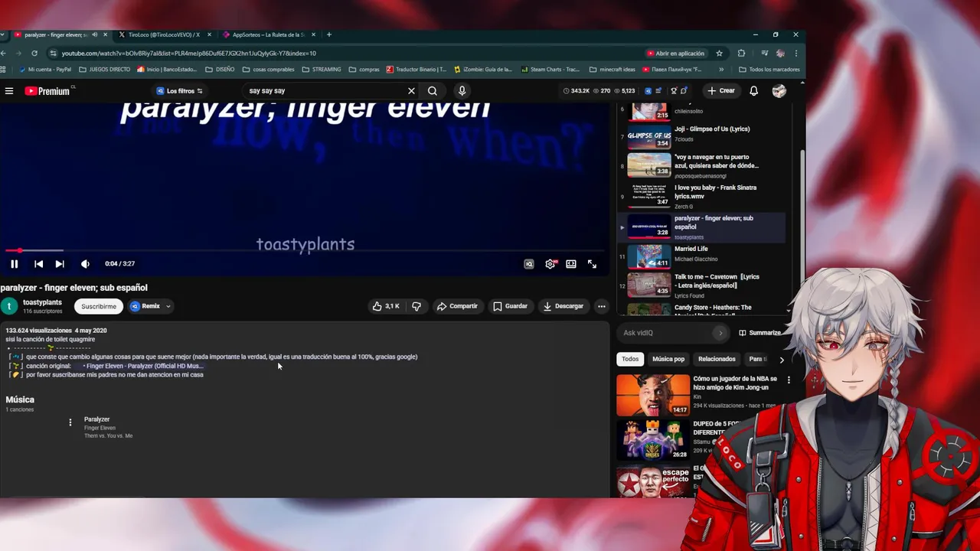The width and height of the screenshot is (980, 551).
Task: Show hidden bookmarks with the chevron
Action: pos(721,70)
